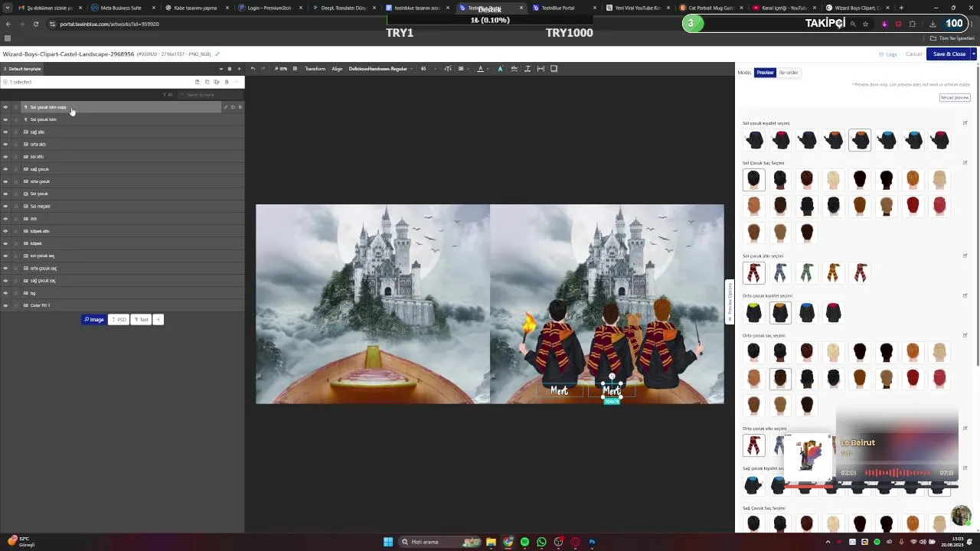The image size is (980, 551).
Task: Hide the orta çocuk layer
Action: pos(5,181)
